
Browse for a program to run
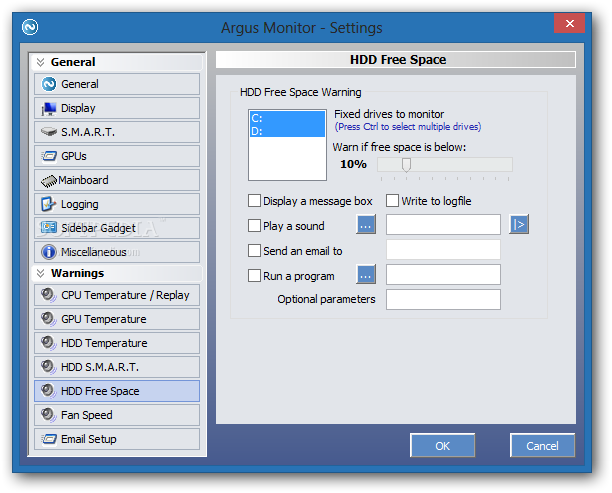pos(366,274)
